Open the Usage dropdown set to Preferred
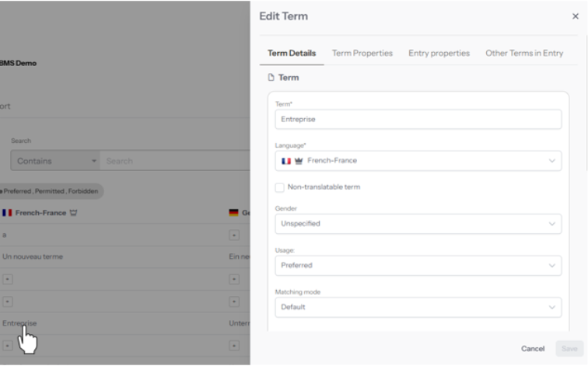 pyautogui.click(x=418, y=265)
